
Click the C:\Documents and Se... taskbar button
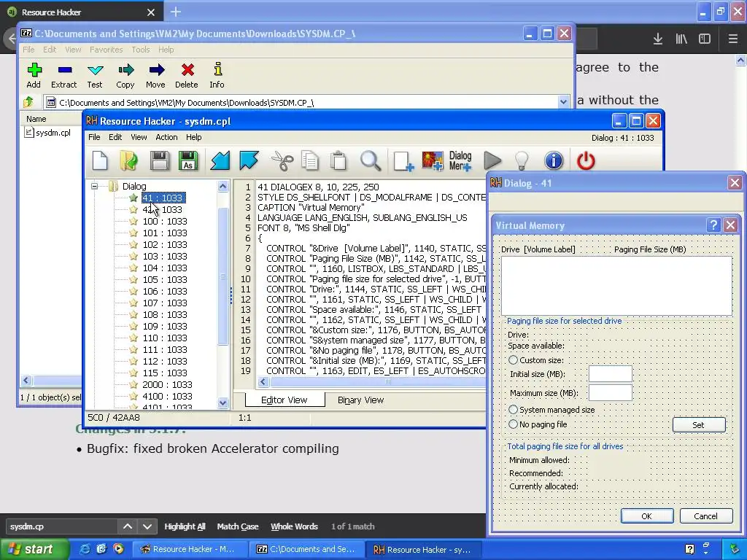coord(306,549)
